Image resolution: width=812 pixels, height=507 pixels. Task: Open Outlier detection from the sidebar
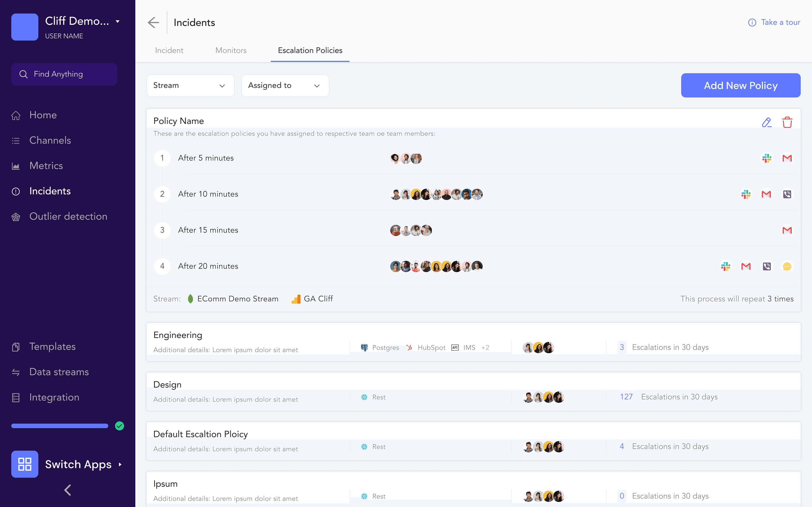[x=68, y=216]
